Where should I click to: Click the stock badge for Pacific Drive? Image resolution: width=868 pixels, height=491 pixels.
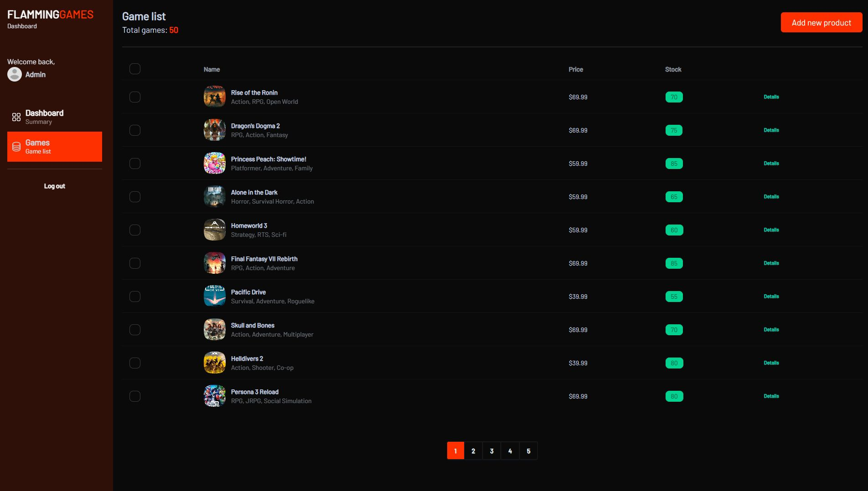point(674,297)
